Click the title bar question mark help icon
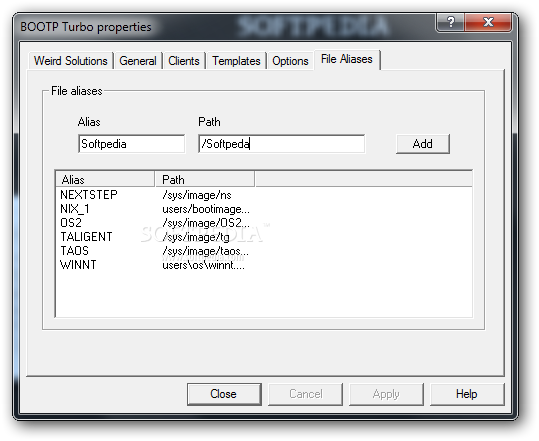The image size is (539, 441). point(450,22)
